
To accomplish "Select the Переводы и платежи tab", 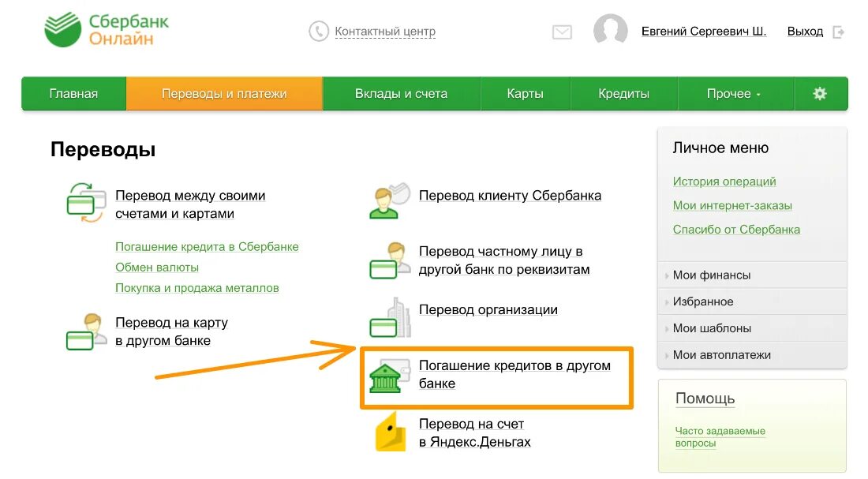I will (x=224, y=94).
